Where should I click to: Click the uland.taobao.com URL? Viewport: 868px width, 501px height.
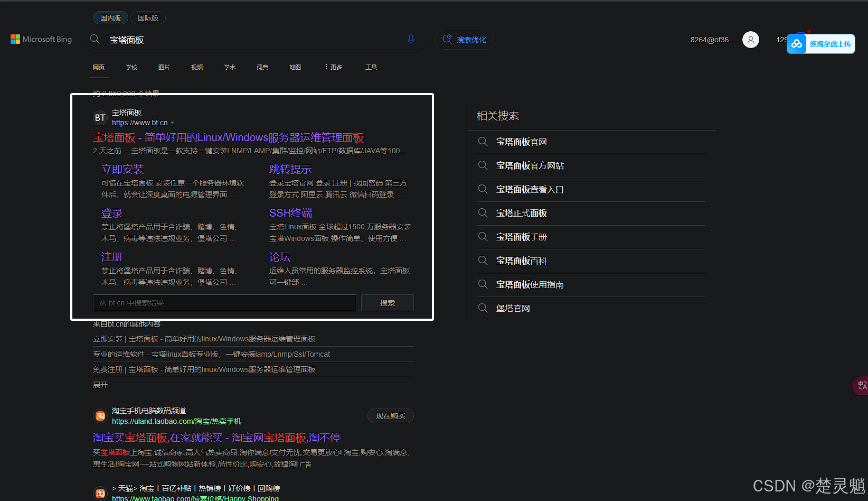tap(176, 421)
